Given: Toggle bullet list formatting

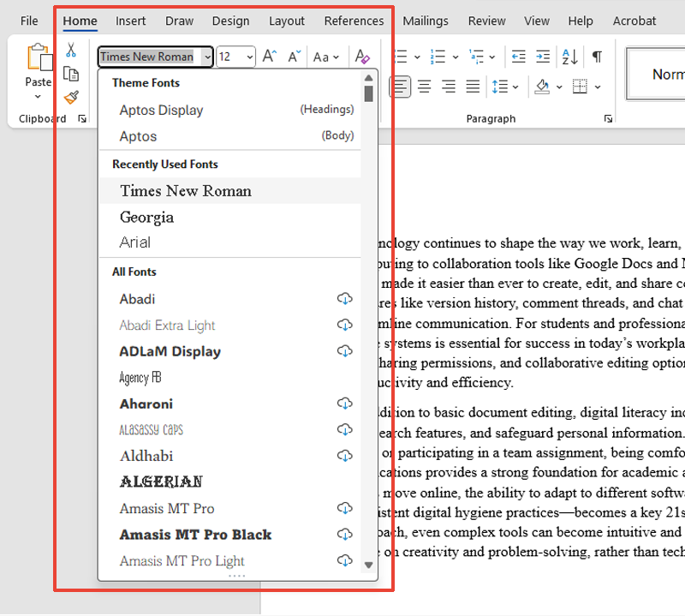Looking at the screenshot, I should pos(402,55).
